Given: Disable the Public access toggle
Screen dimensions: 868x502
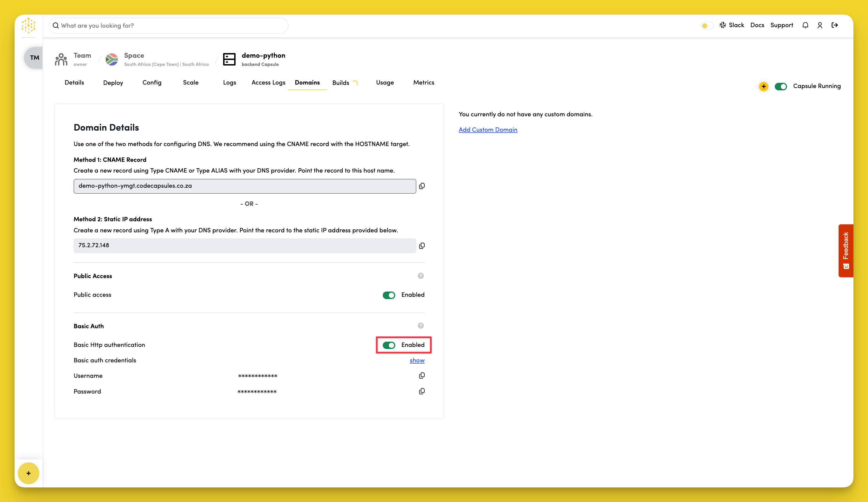Looking at the screenshot, I should (x=389, y=295).
